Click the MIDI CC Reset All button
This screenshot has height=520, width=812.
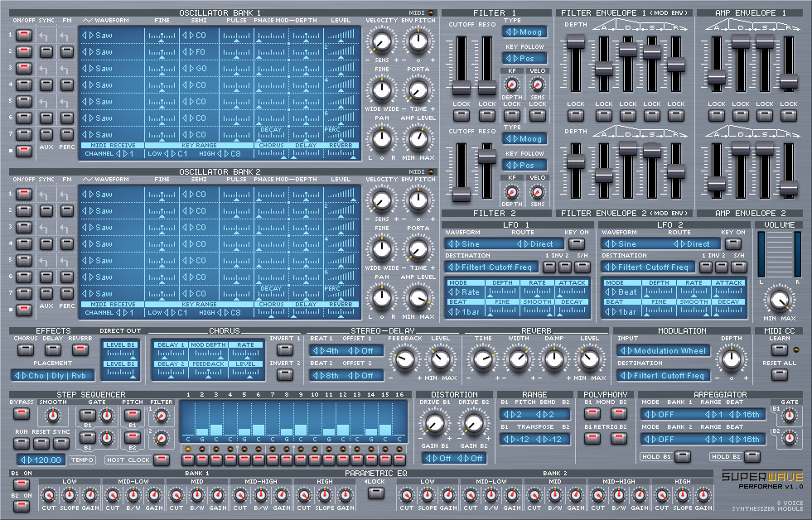tap(780, 374)
